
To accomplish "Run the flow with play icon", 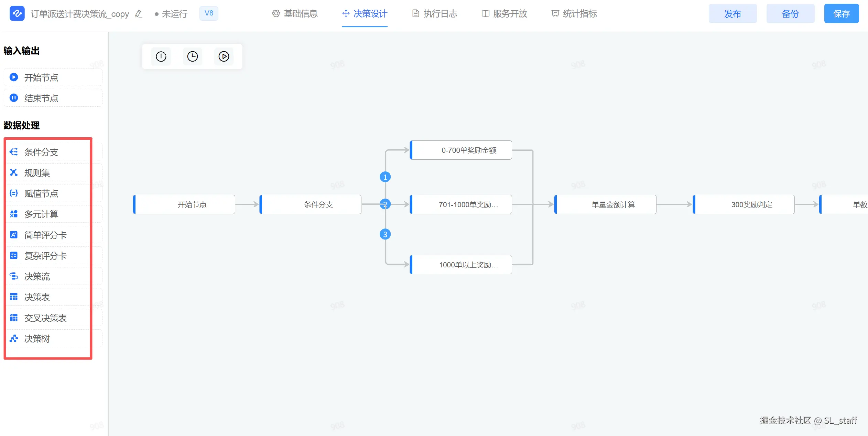I will (x=224, y=56).
